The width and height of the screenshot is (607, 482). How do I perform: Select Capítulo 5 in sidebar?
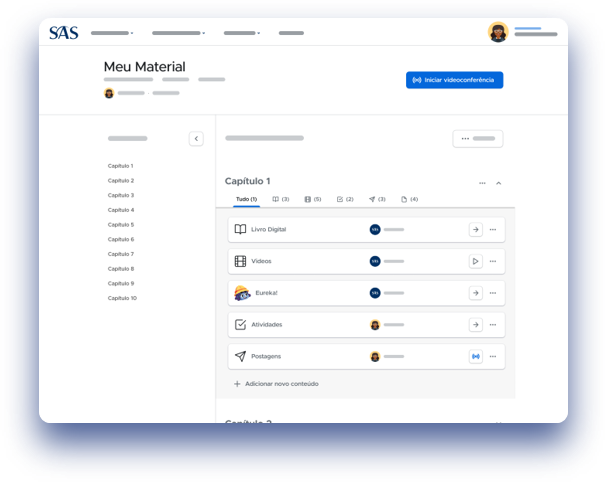click(121, 225)
